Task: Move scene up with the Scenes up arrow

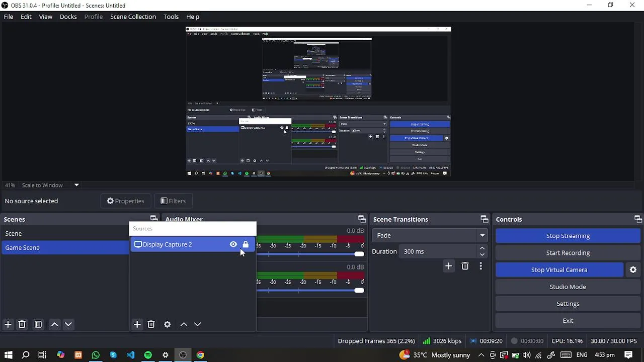Action: pos(55,324)
